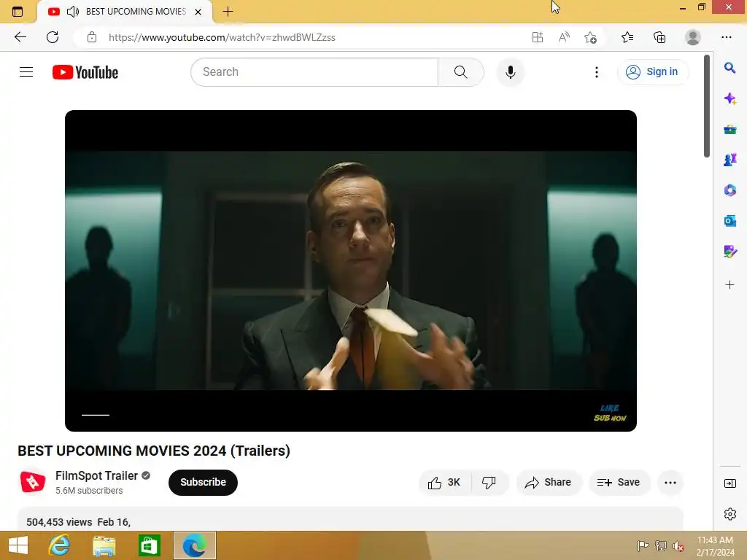Open the FilmSpot Trailer channel name
This screenshot has width=747, height=560.
(x=96, y=475)
